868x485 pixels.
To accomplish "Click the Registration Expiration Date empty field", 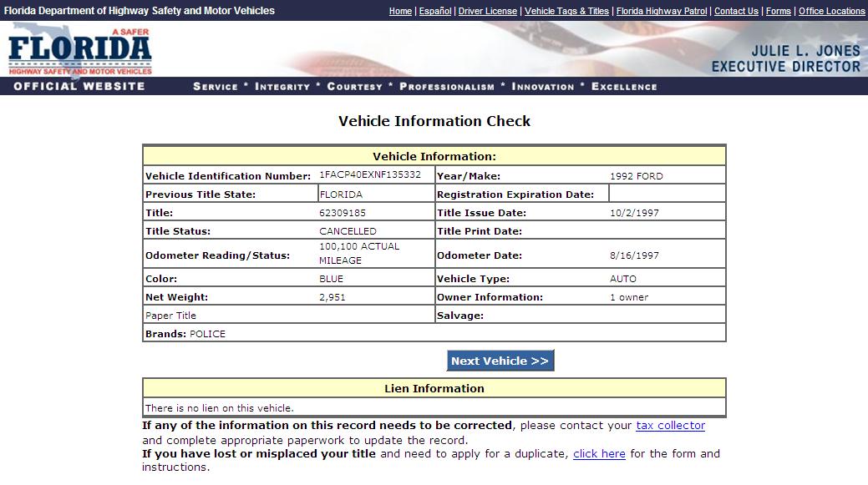I will click(x=666, y=194).
